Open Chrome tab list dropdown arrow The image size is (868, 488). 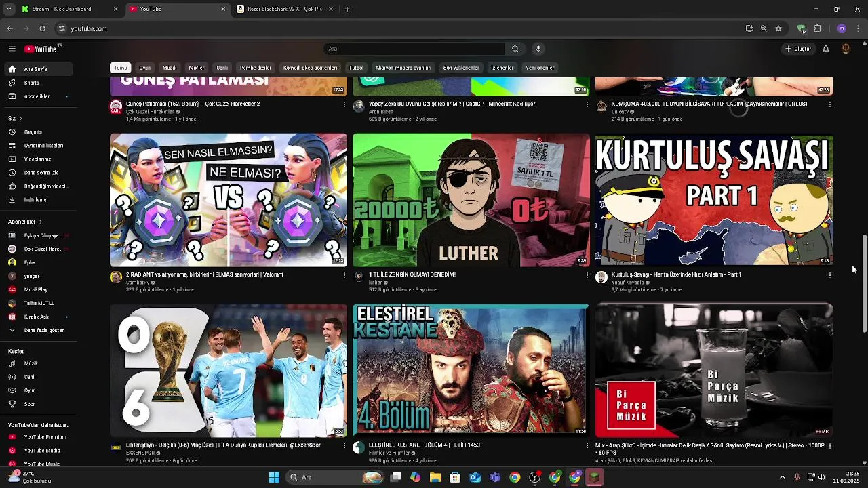point(9,9)
